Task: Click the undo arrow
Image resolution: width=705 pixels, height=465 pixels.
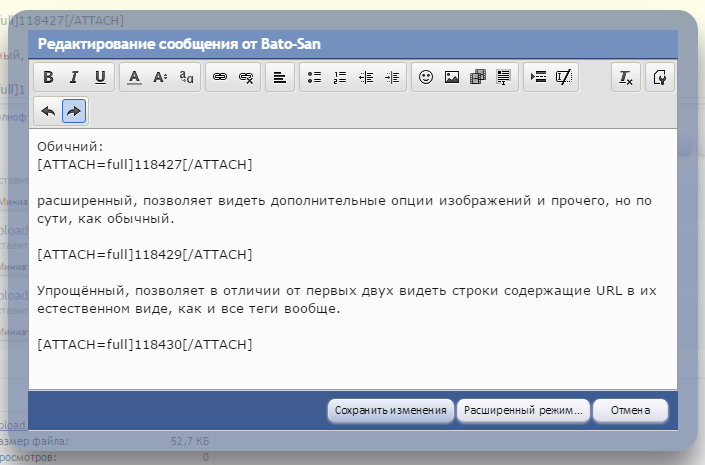Action: click(48, 111)
